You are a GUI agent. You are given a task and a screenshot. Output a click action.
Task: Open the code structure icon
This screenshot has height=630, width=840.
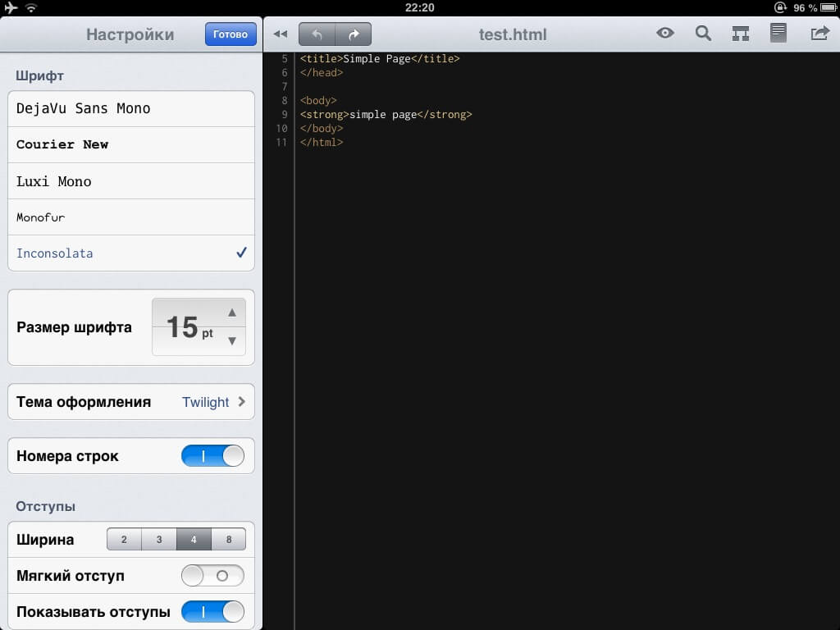click(741, 34)
